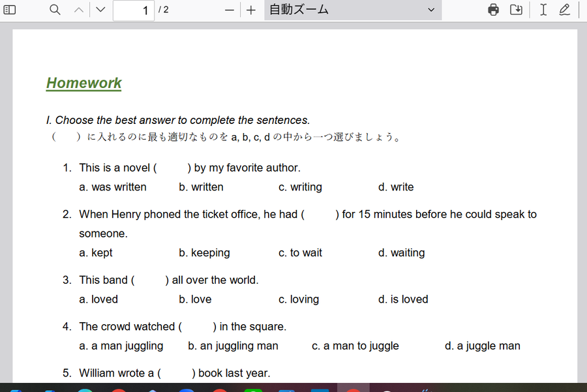Go to the previous page
This screenshot has height=392, width=587.
pos(78,10)
